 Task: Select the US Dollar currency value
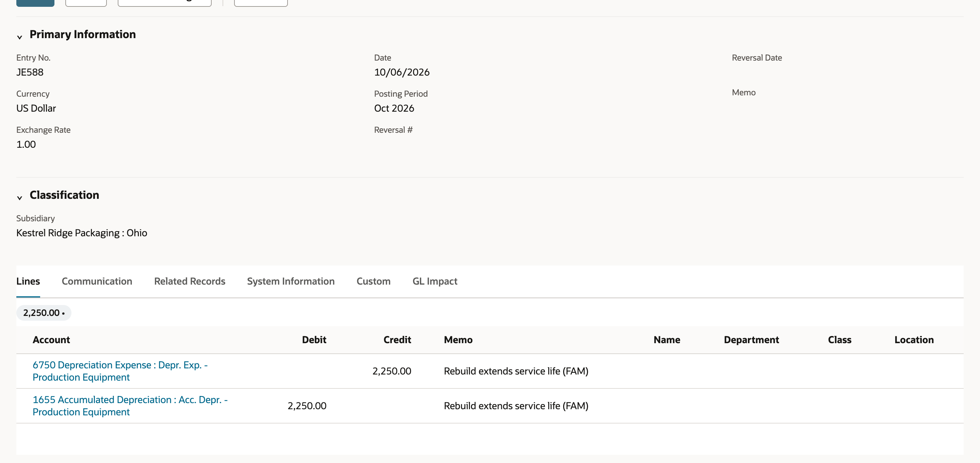click(36, 108)
